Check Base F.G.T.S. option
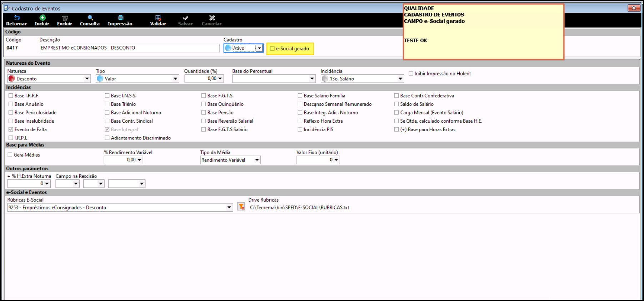644x301 pixels. coord(204,95)
